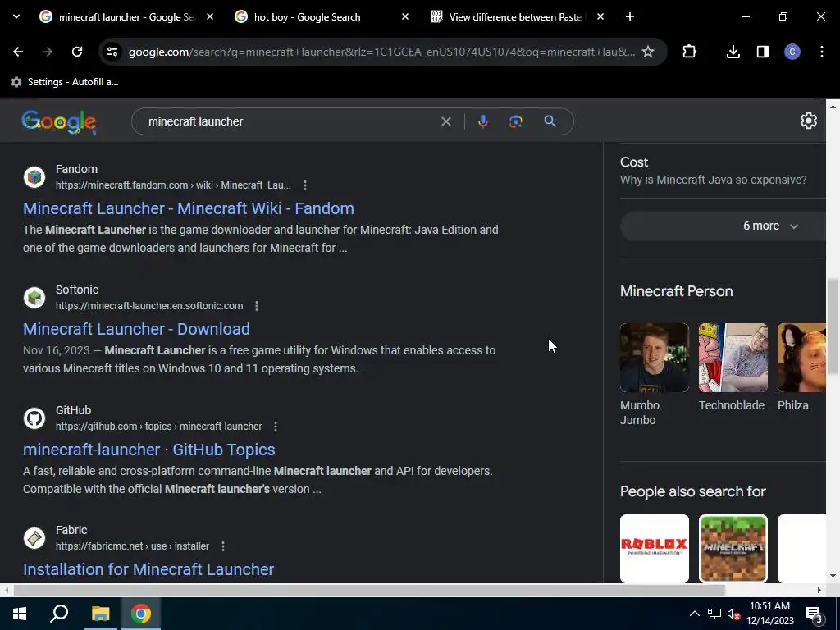
Task: Open more options for Fabric result
Action: (223, 546)
